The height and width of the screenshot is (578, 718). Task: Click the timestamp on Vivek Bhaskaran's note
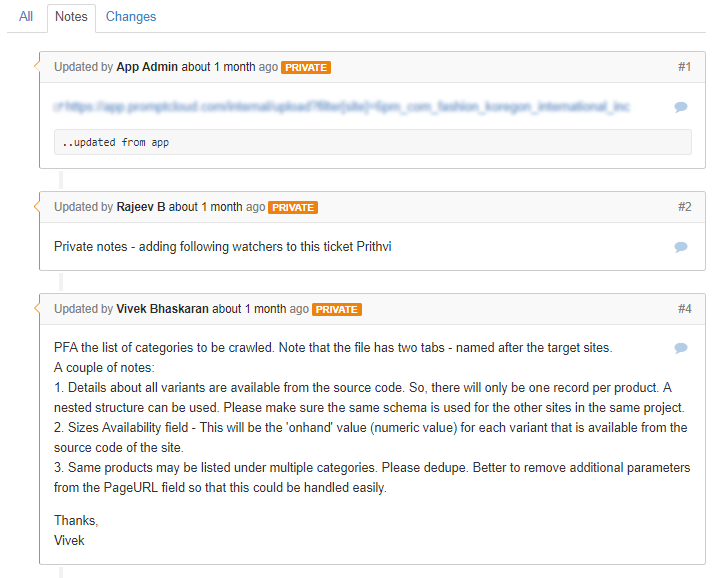click(x=261, y=309)
